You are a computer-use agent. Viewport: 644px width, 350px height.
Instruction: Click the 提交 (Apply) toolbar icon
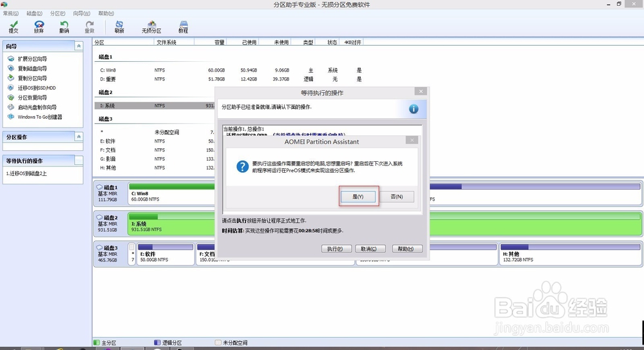(x=14, y=27)
